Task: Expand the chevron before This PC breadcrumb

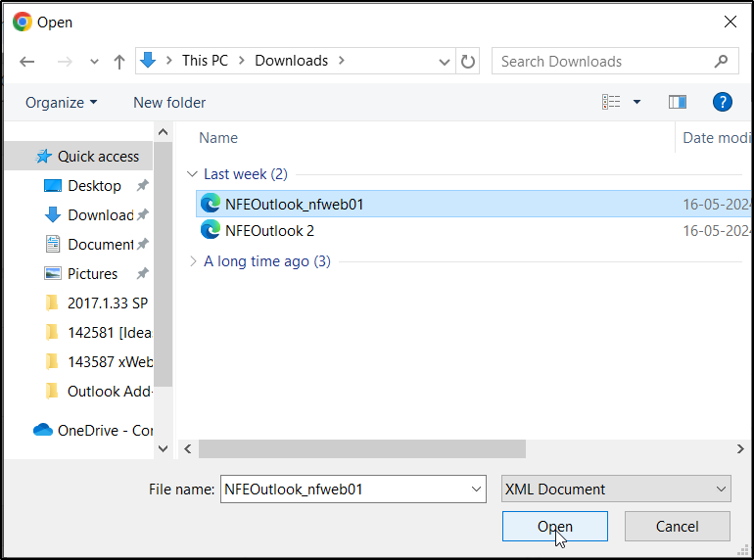Action: coord(168,61)
